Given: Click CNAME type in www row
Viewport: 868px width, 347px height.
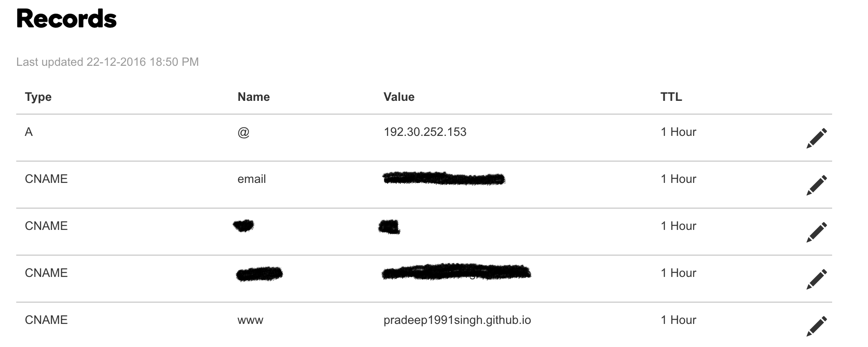Looking at the screenshot, I should point(46,320).
